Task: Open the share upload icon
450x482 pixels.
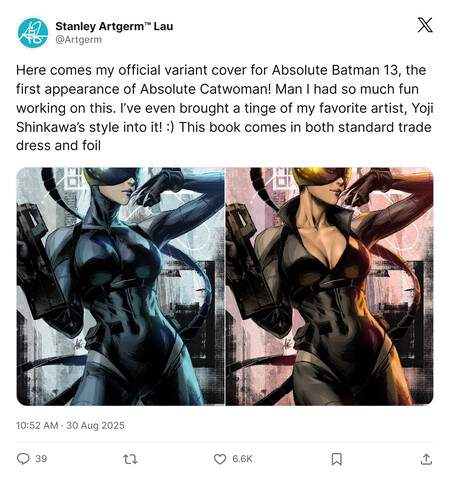Action: point(426,459)
